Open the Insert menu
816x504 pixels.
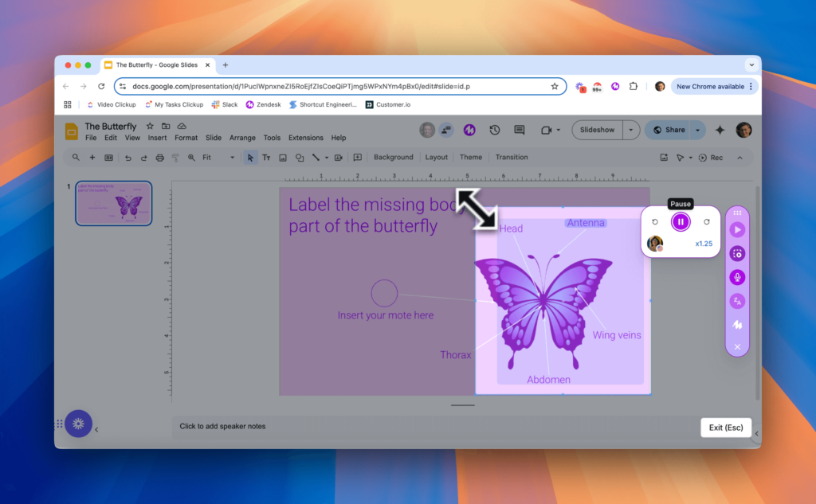click(157, 137)
